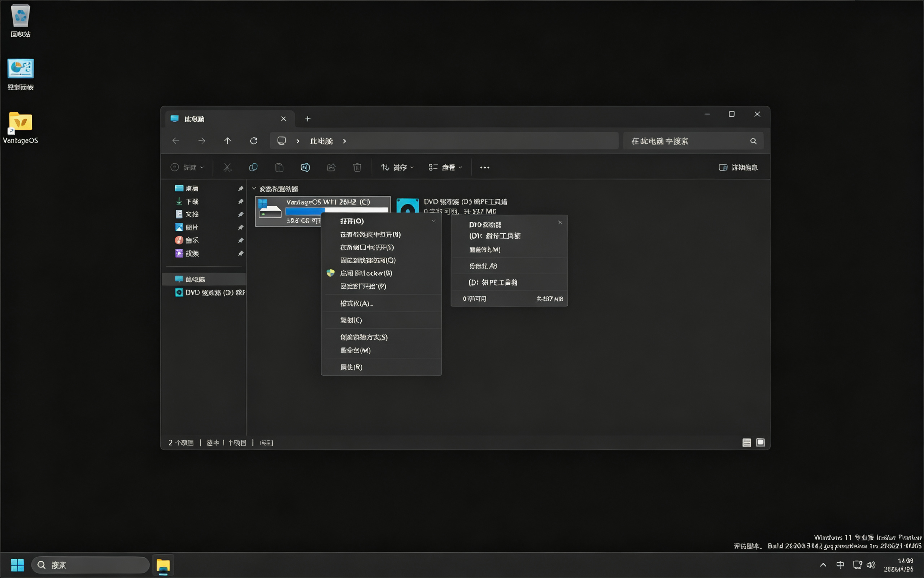Unpin 下载 using its pin icon
This screenshot has width=924, height=578.
coord(240,202)
